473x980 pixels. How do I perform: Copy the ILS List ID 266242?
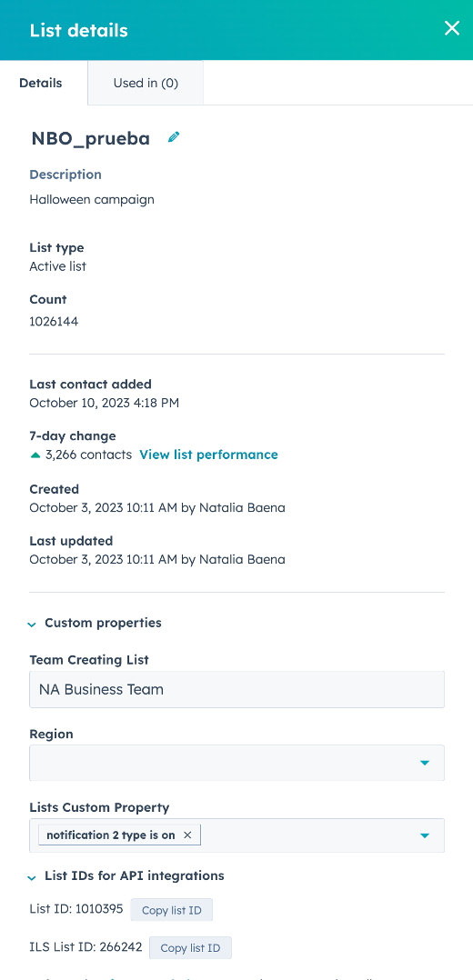click(190, 947)
